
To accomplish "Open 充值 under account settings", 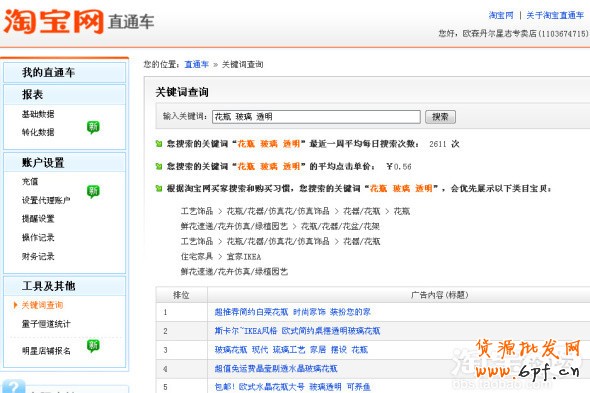I will [x=30, y=181].
